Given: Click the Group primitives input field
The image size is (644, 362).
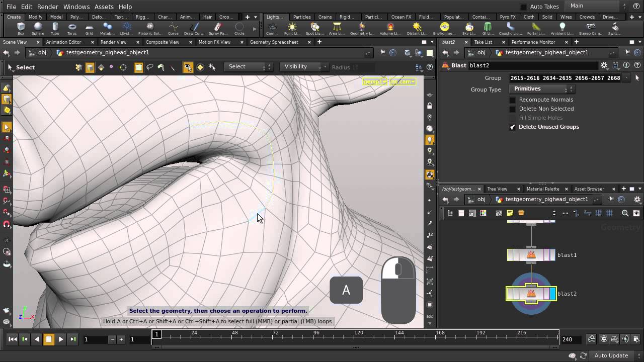Looking at the screenshot, I should click(565, 78).
